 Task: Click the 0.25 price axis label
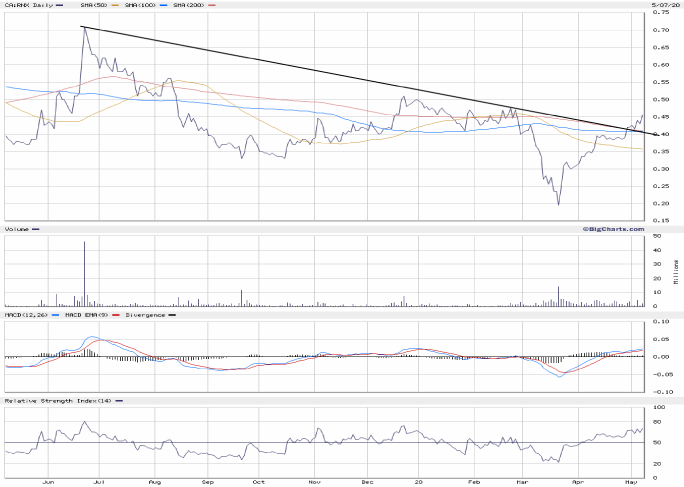click(x=661, y=186)
